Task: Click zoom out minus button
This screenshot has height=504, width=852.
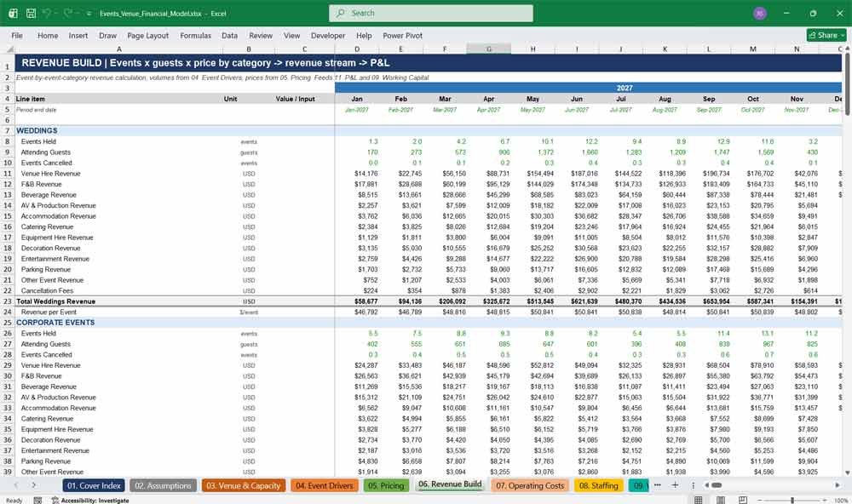Action: 760,500
